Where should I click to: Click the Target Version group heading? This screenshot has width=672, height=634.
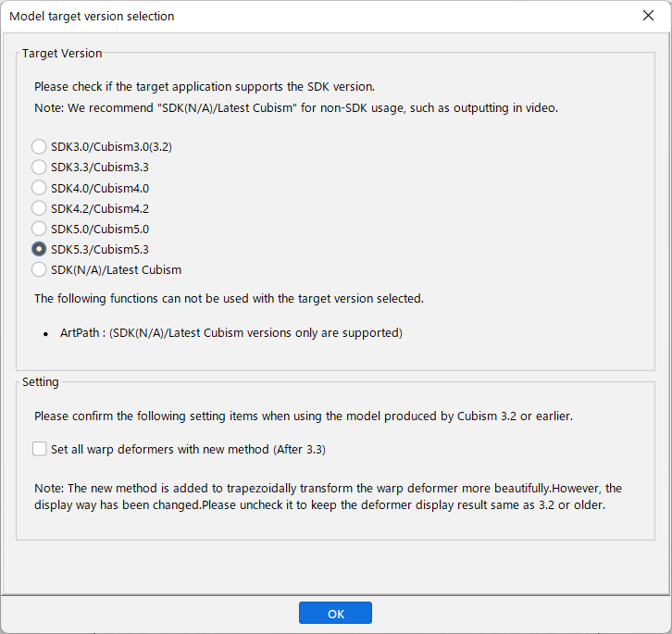pyautogui.click(x=62, y=54)
